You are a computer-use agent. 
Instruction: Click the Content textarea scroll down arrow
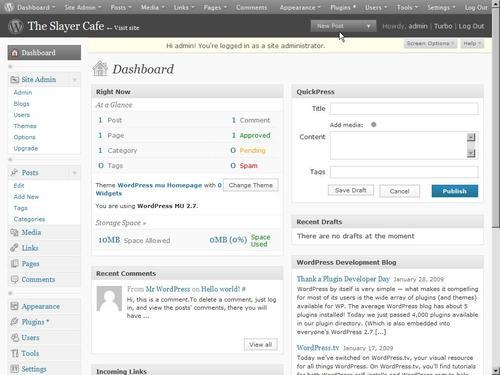[471, 153]
